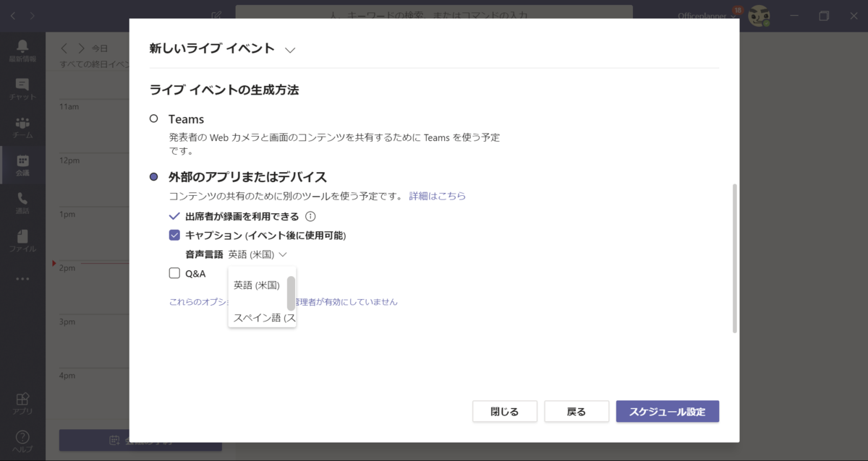868x461 pixels.
Task: Open Help (ヘルプ) in the sidebar
Action: click(22, 441)
